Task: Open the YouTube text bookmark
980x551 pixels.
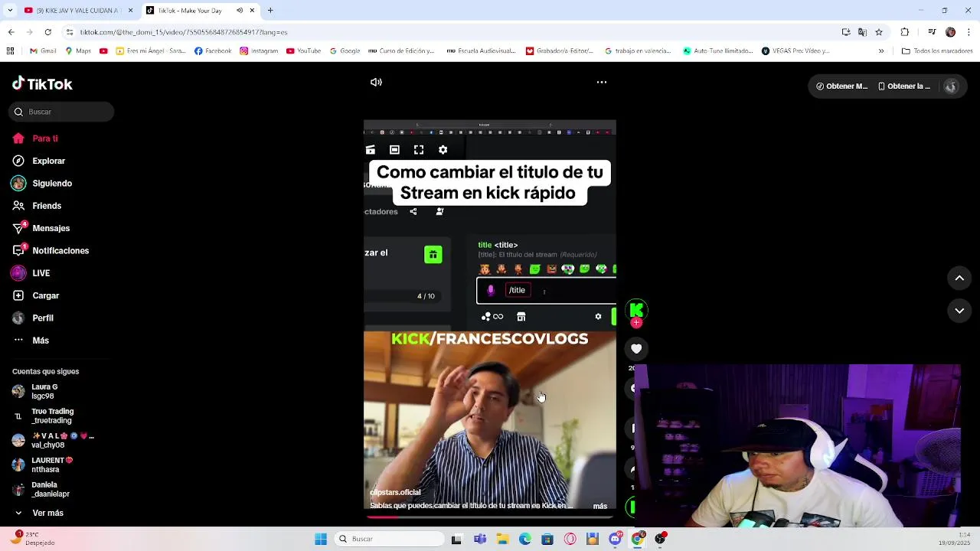Action: [x=303, y=51]
